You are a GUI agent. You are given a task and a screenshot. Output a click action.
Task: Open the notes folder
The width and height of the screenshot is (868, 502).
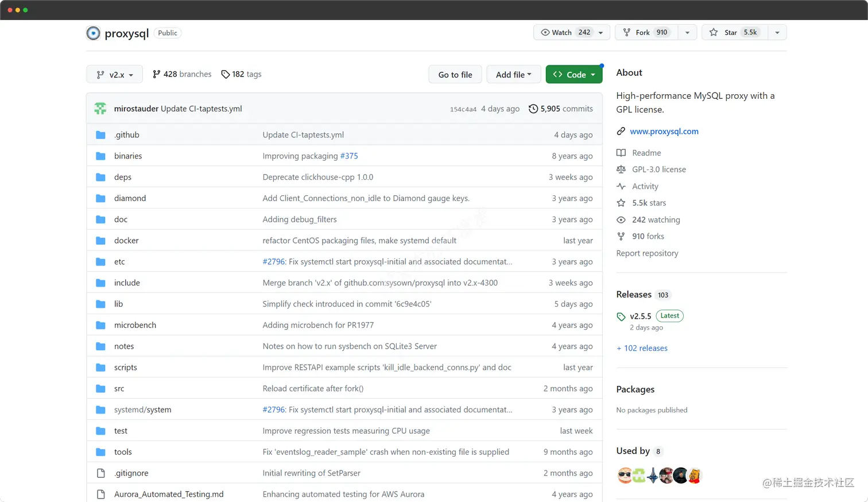124,346
